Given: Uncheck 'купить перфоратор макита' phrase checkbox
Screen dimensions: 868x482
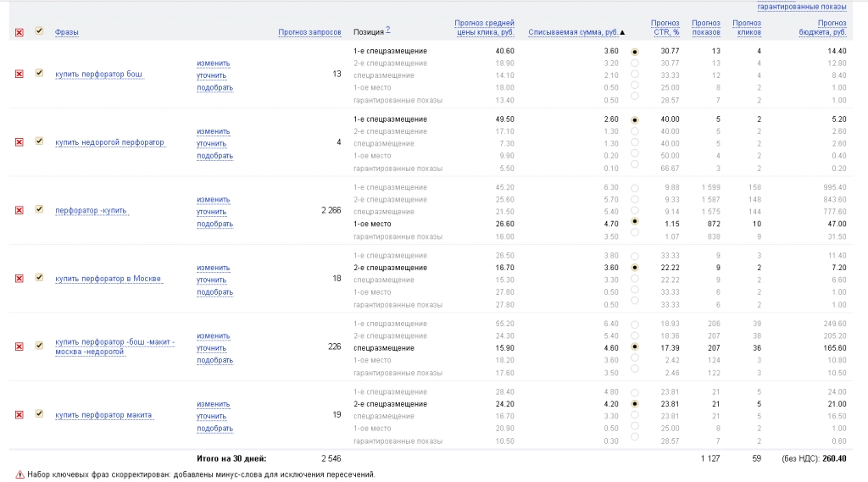Looking at the screenshot, I should pos(39,414).
